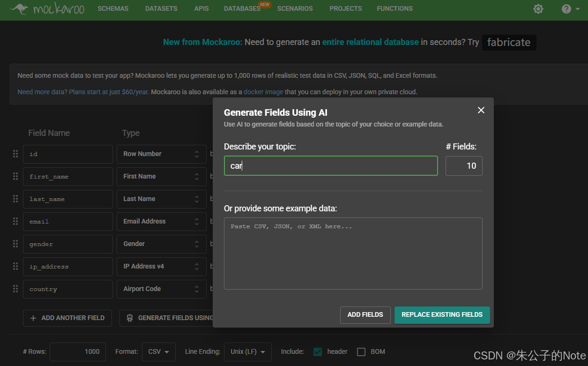Edit the last_name field name
Screen dimensions: 588x366
click(68, 199)
